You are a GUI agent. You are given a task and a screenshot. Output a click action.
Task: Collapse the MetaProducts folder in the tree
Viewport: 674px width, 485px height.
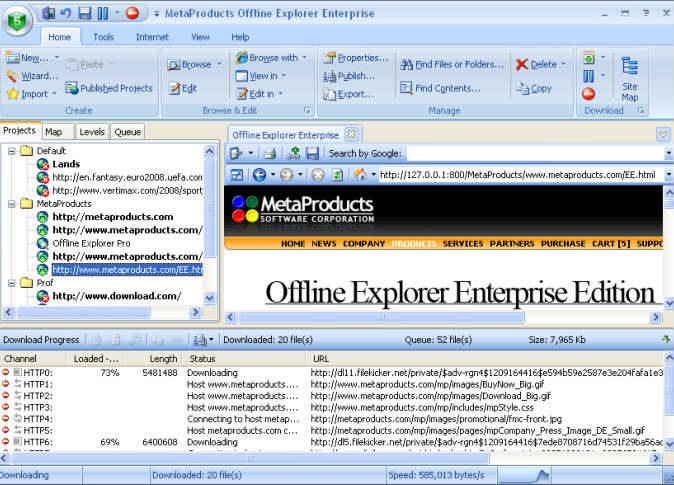click(10, 203)
